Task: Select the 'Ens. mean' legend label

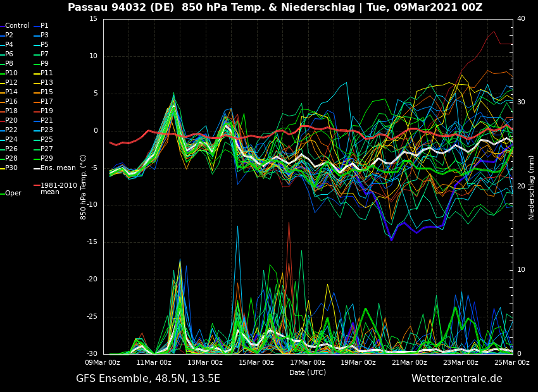Action: (58, 168)
